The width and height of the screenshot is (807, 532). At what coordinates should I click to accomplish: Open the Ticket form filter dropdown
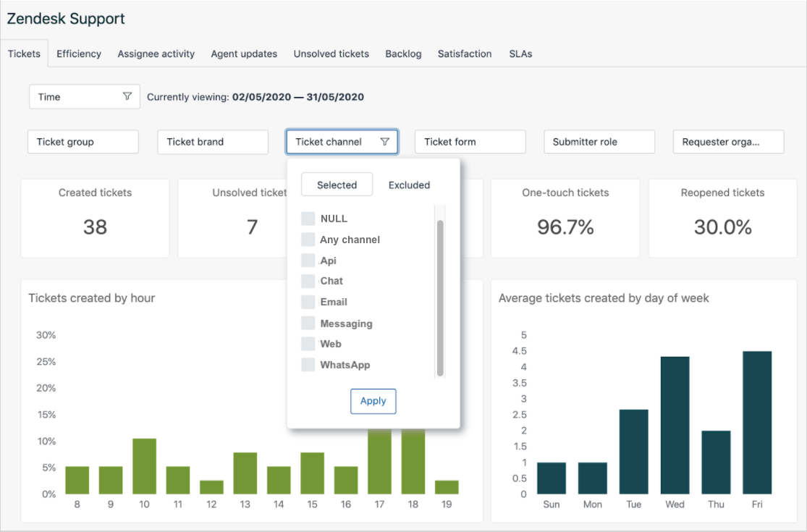[x=470, y=142]
